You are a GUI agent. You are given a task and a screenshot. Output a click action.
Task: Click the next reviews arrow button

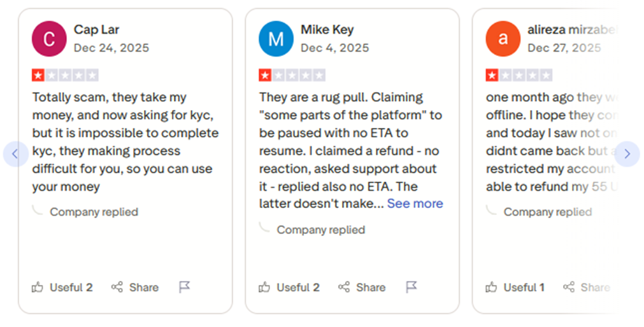627,154
